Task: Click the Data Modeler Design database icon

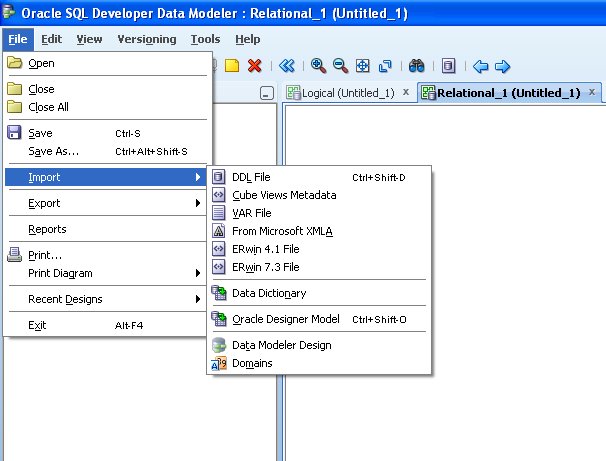Action: click(219, 345)
